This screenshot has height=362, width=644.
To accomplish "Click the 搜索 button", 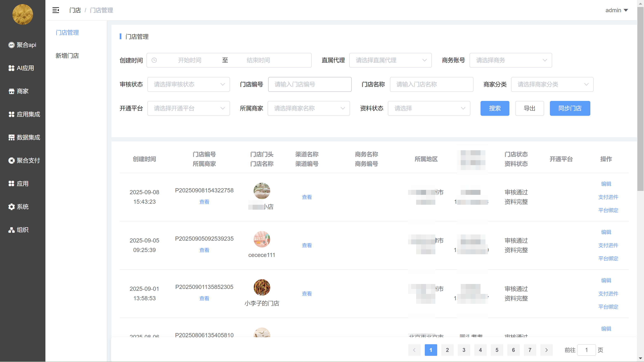I will click(495, 108).
